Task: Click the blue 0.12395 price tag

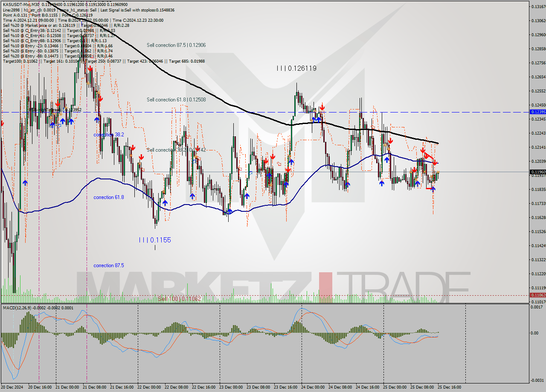Action: pyautogui.click(x=537, y=112)
